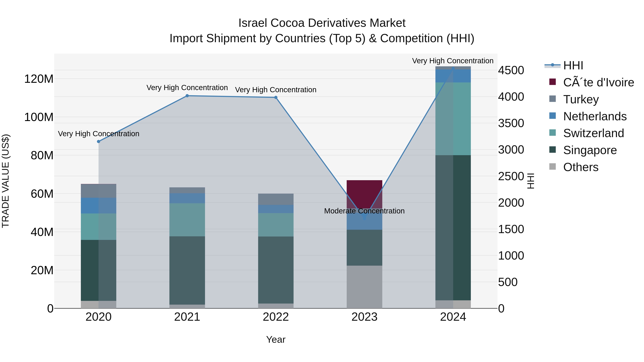644x362 pixels.
Task: Click the 2024 Singapore dark green bar segment
Action: pyautogui.click(x=453, y=228)
